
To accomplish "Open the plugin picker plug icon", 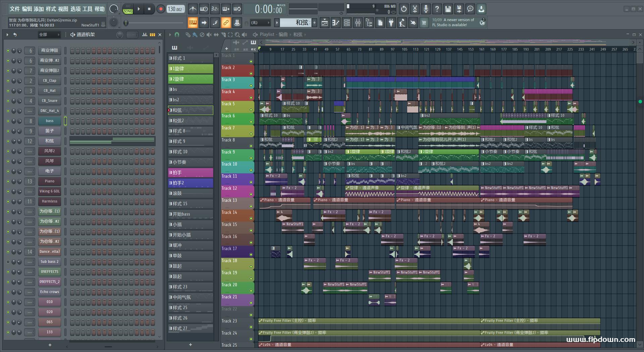I will pos(391,23).
